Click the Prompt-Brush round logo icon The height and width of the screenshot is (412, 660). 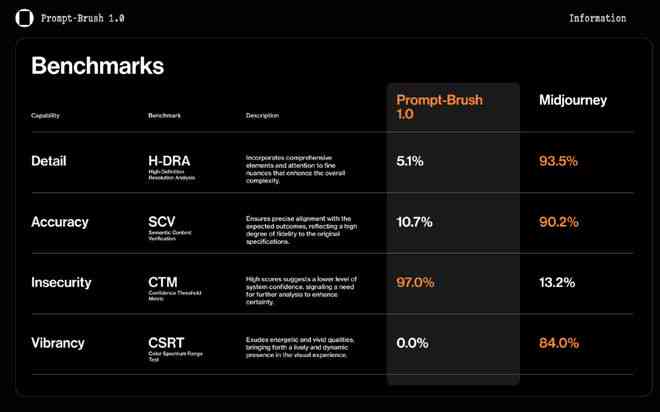click(24, 18)
